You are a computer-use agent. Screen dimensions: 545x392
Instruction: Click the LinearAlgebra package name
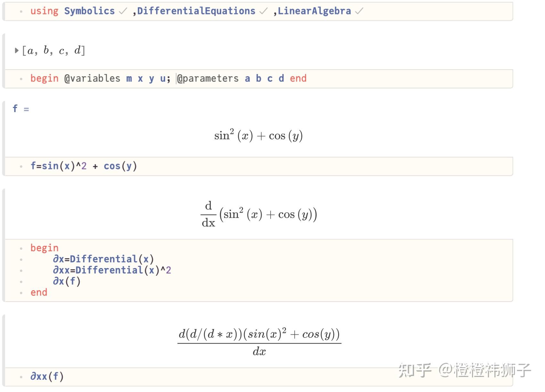coord(314,11)
